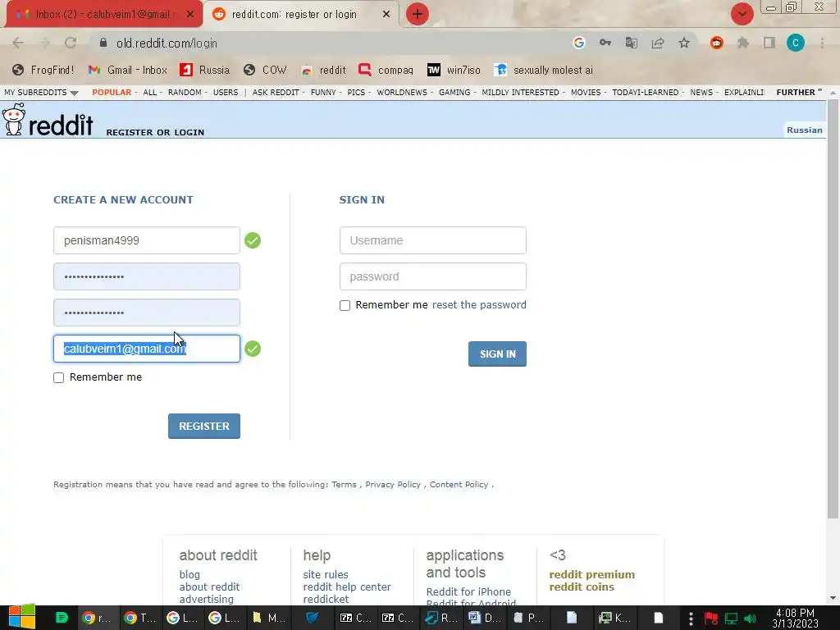Reload the page with the refresh icon
The width and height of the screenshot is (840, 630).
pyautogui.click(x=71, y=43)
